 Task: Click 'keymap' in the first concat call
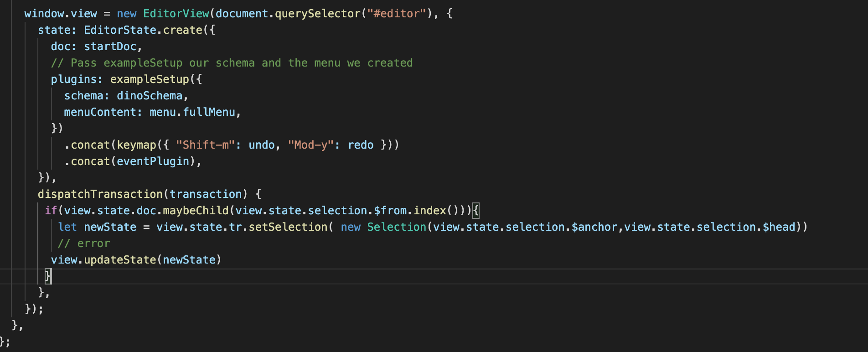point(136,145)
